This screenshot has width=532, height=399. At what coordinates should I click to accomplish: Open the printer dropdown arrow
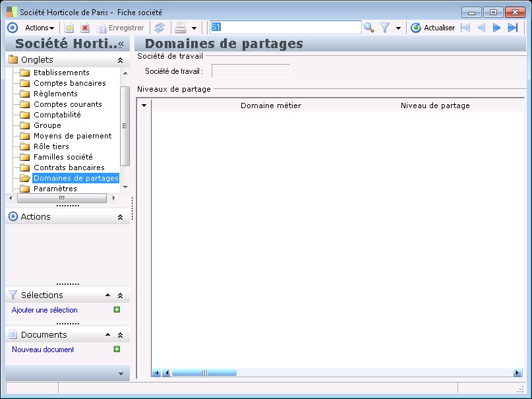tap(194, 28)
